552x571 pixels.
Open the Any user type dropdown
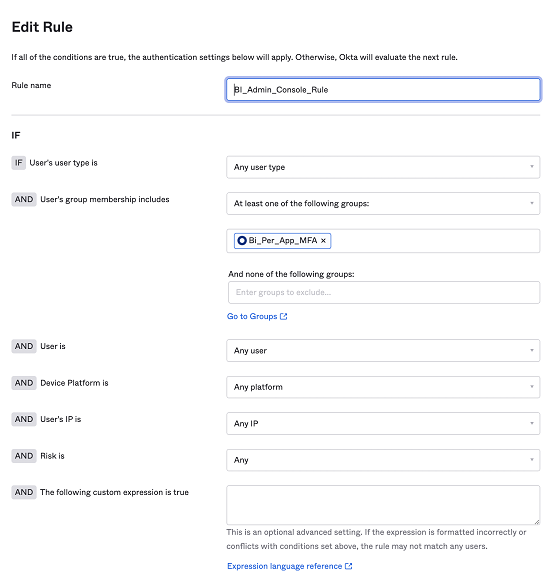point(383,167)
